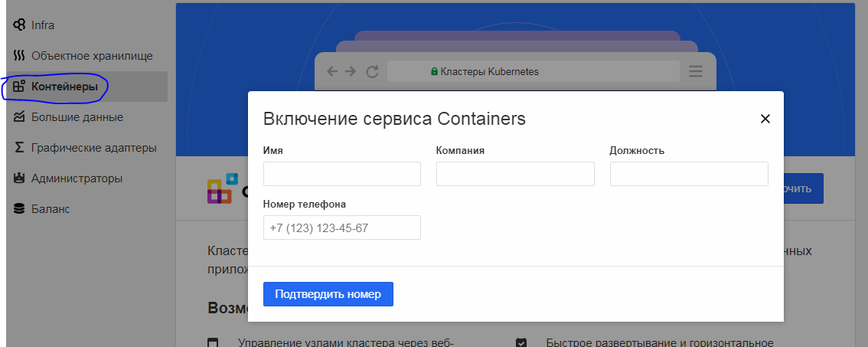868x347 pixels.
Task: Click into the Компания text field
Action: tap(515, 174)
